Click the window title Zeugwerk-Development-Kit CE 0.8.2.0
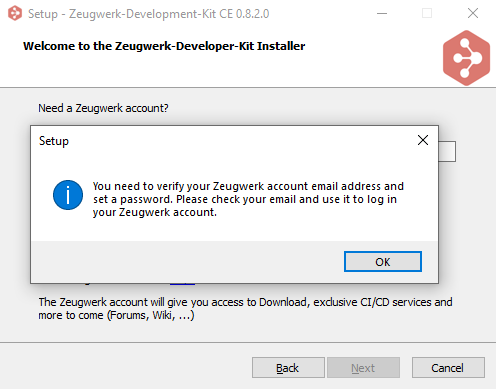The width and height of the screenshot is (496, 389). (x=149, y=14)
